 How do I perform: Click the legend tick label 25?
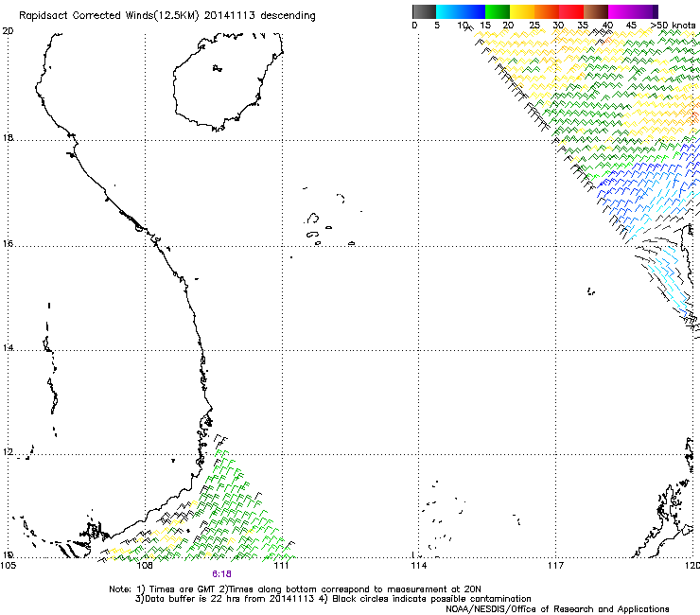coord(534,25)
